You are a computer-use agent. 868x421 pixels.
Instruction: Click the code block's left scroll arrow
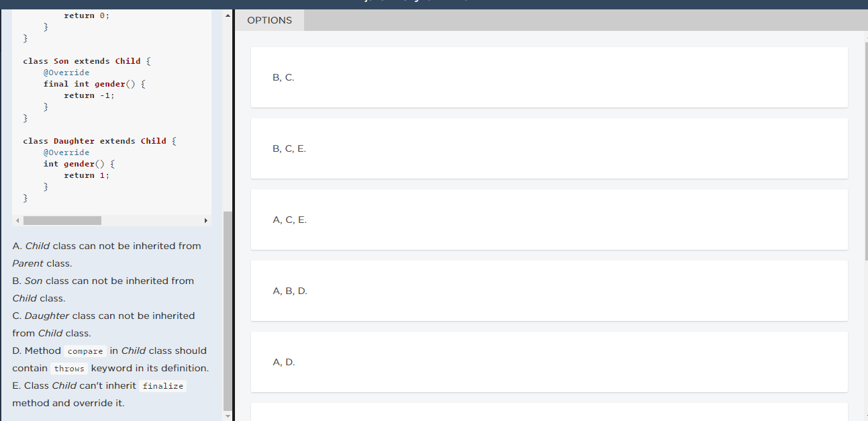(17, 221)
